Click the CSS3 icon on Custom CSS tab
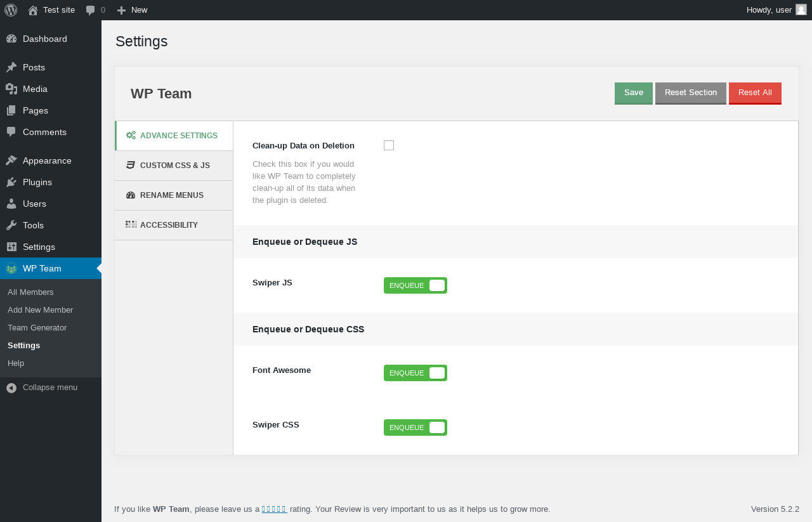812x522 pixels. click(131, 165)
